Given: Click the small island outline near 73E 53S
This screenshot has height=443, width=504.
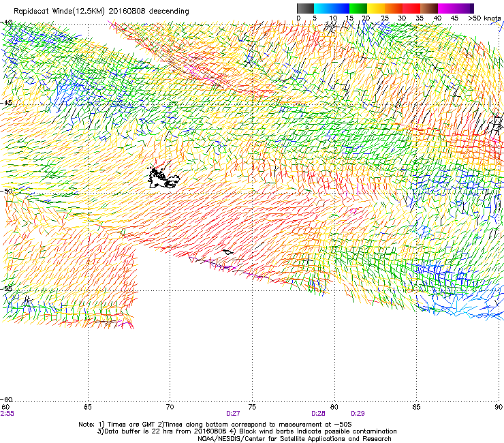Looking at the screenshot, I should [228, 252].
